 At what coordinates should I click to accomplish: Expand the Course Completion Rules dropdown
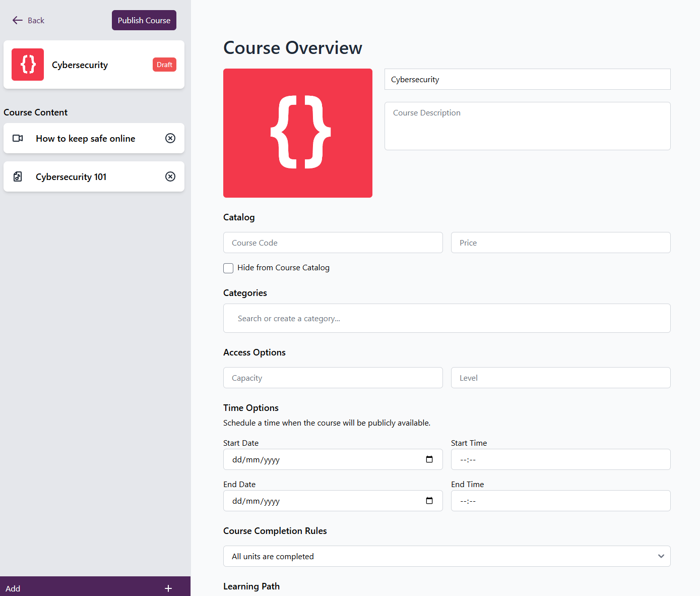pyautogui.click(x=447, y=556)
